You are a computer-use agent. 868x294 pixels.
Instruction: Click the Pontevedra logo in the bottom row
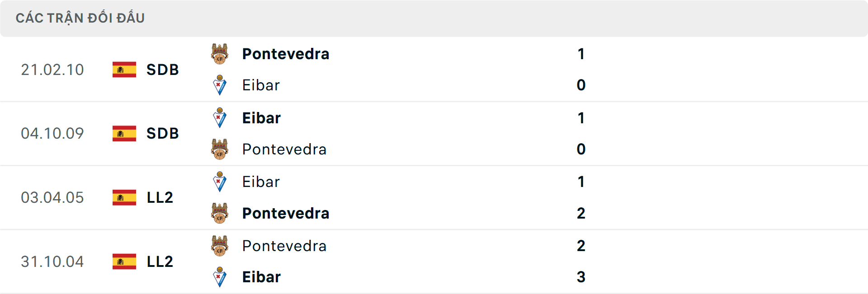pos(220,246)
